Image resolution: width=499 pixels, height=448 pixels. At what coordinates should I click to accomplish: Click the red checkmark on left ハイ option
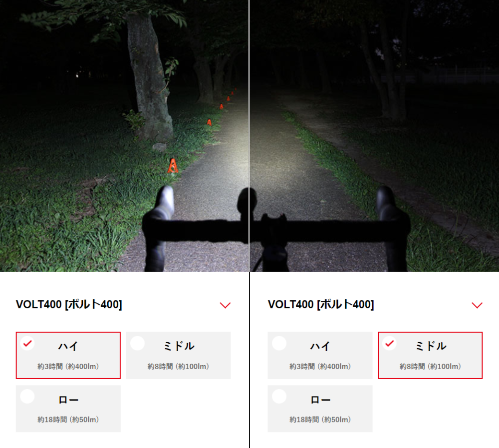click(x=27, y=343)
